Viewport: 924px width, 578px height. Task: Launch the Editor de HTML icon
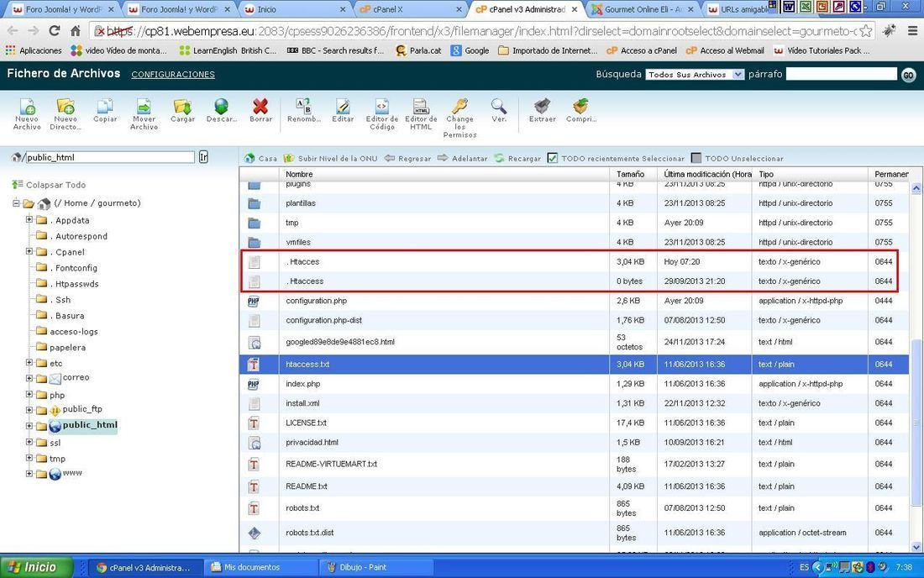click(x=421, y=106)
